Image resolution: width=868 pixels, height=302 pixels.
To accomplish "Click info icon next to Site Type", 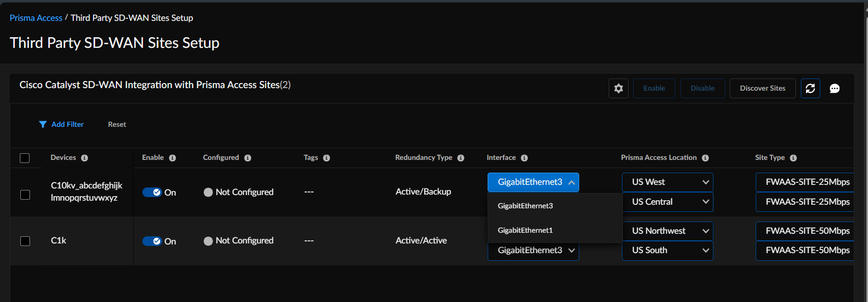I will [793, 158].
